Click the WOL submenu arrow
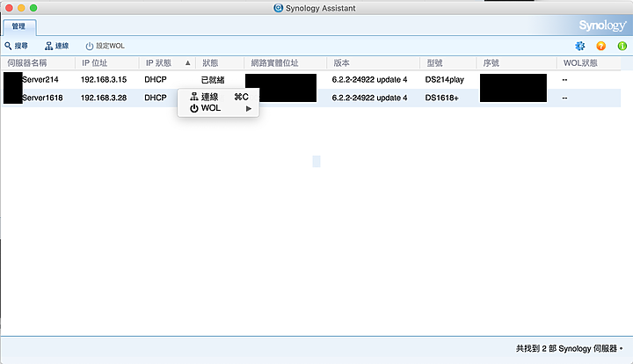 pyautogui.click(x=249, y=108)
